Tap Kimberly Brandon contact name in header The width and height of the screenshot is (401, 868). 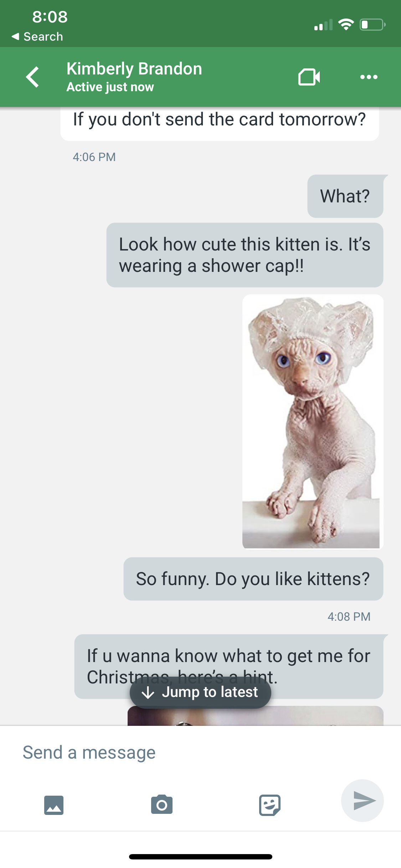click(x=134, y=68)
